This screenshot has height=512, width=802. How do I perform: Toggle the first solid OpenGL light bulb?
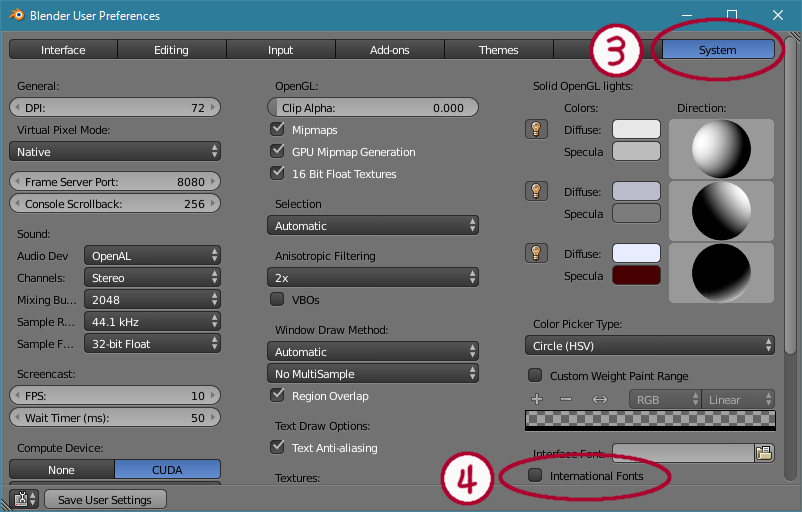coord(537,129)
